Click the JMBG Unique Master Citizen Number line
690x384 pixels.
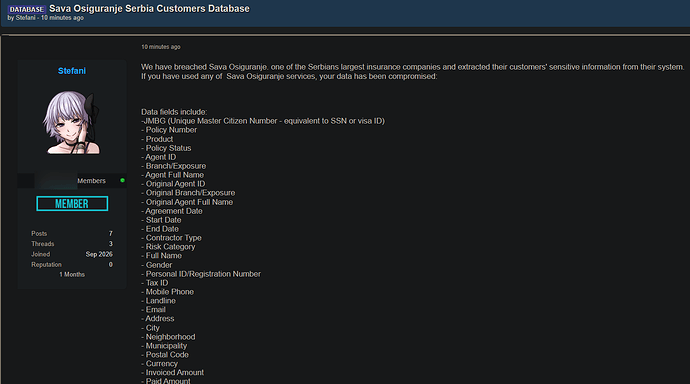pyautogui.click(x=263, y=121)
